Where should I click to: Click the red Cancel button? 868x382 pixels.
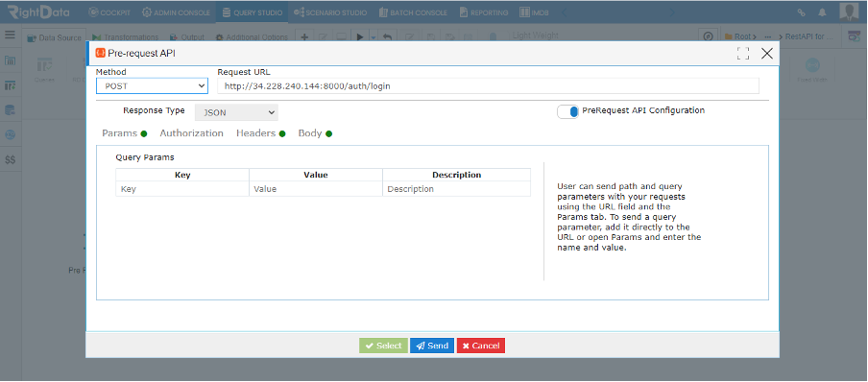[x=480, y=346]
